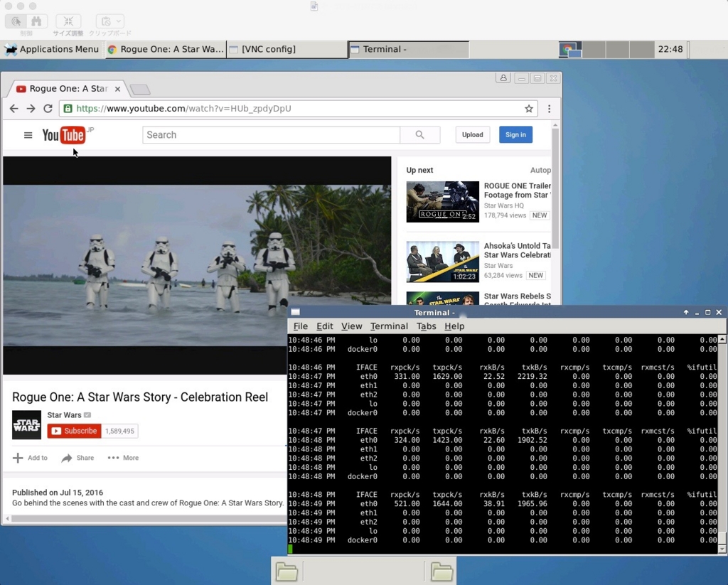Open Terminal Terminal menu
Screen dimensions: 728x585
pyautogui.click(x=389, y=326)
